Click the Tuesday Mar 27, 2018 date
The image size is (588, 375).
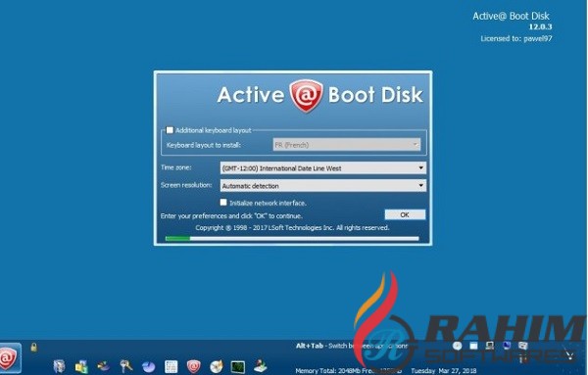[444, 371]
